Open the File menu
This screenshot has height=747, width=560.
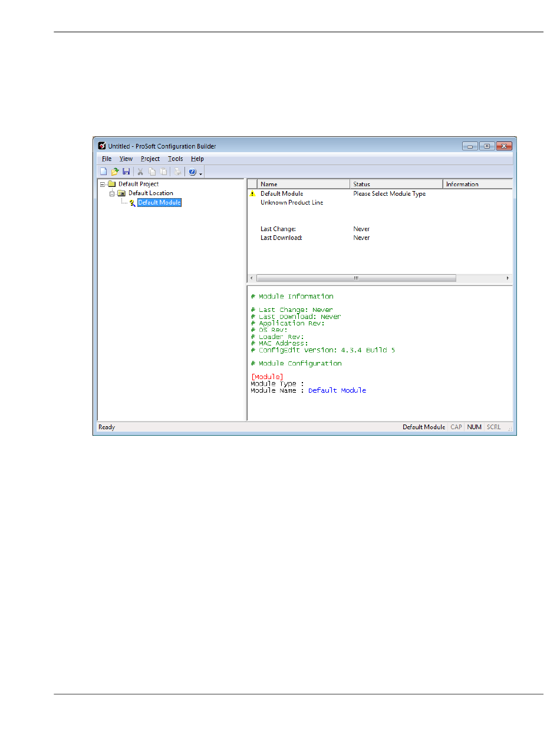(x=107, y=159)
